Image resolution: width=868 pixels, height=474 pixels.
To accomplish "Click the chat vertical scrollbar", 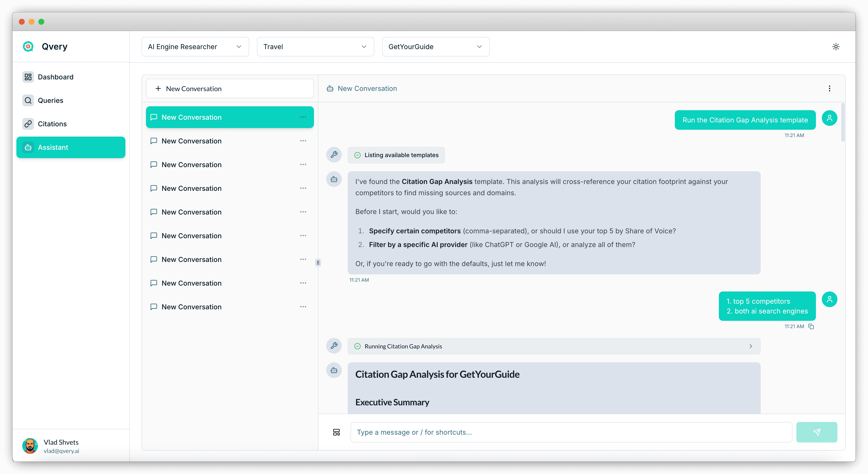I will tap(843, 123).
